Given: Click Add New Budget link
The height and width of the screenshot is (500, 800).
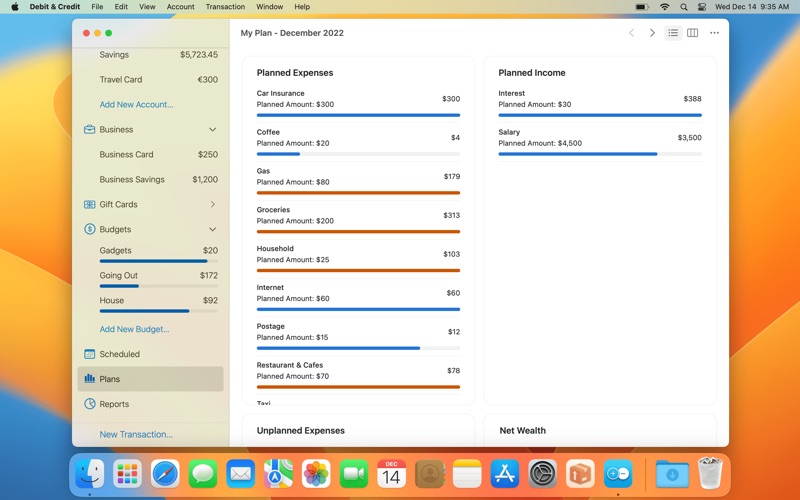Looking at the screenshot, I should (x=134, y=329).
